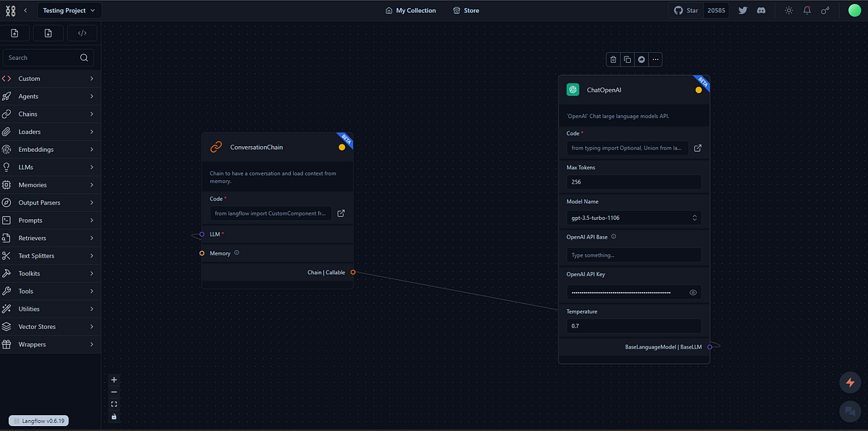Open the API key icon in the header
The height and width of the screenshot is (431, 868).
tap(825, 10)
